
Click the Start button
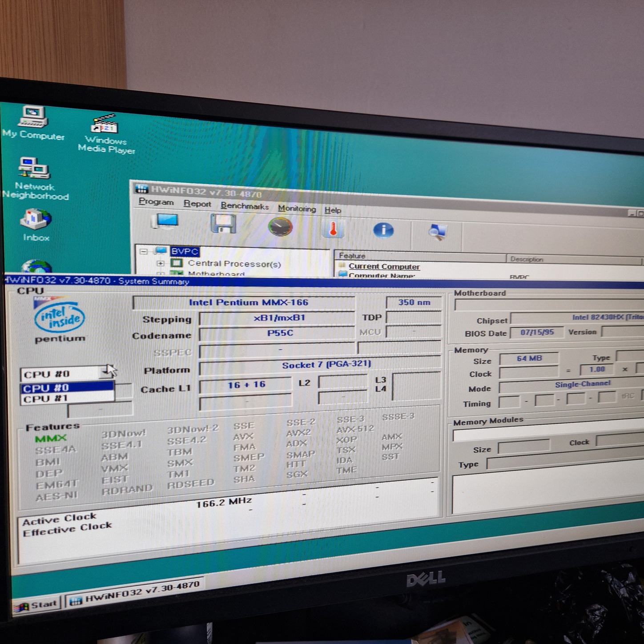(36, 605)
